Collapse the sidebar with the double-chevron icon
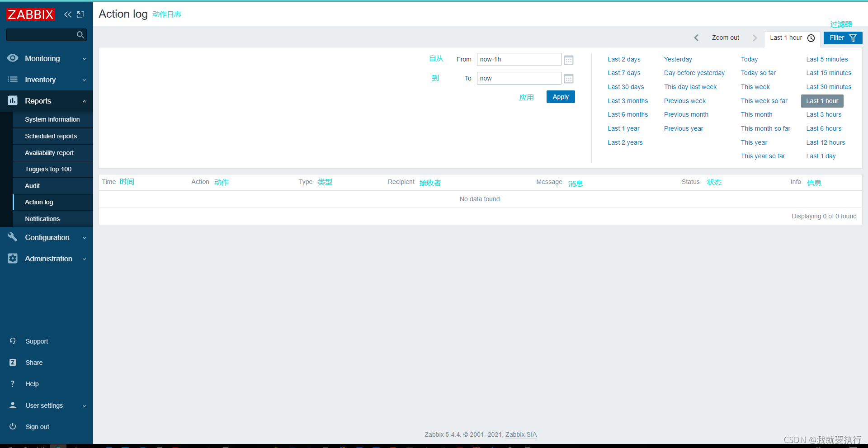Screen dimensions: 868x448 pyautogui.click(x=68, y=14)
